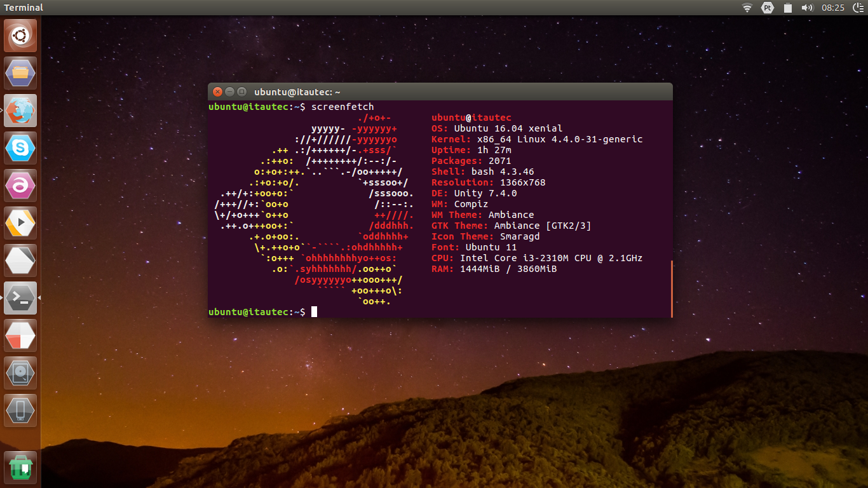Click the red ubuntu@itautec header text
Screen dimensions: 868x488
pyautogui.click(x=471, y=118)
